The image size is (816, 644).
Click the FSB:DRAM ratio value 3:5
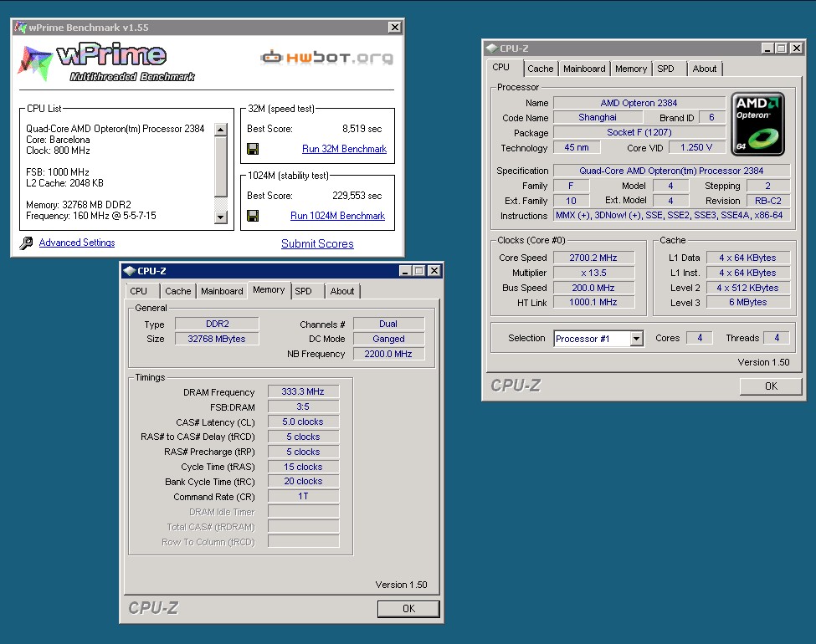pyautogui.click(x=303, y=406)
